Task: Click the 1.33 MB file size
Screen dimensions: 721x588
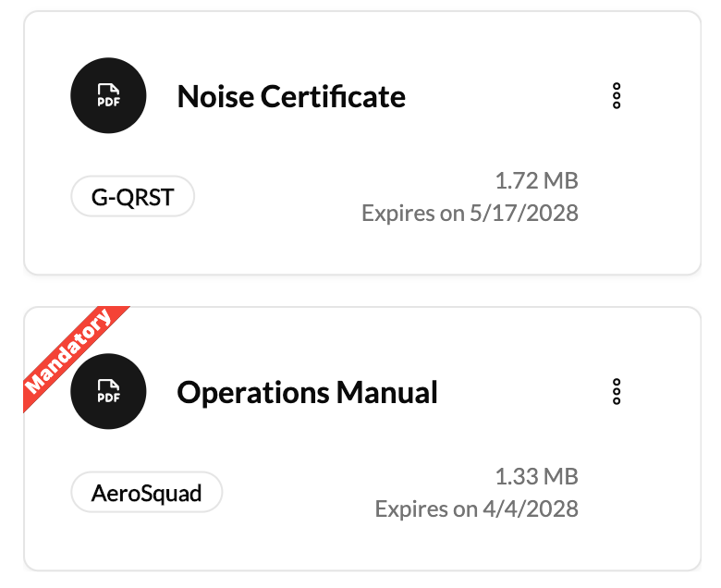Action: click(x=536, y=477)
